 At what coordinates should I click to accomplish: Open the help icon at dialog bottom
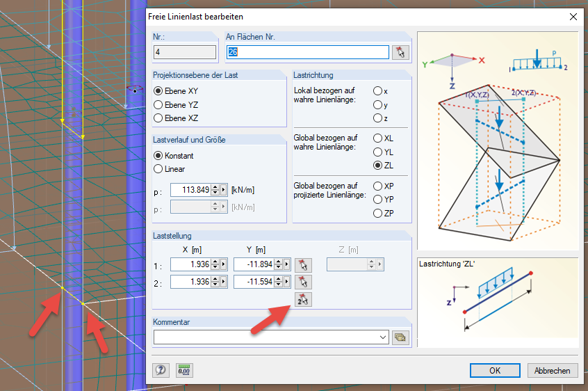tap(161, 370)
